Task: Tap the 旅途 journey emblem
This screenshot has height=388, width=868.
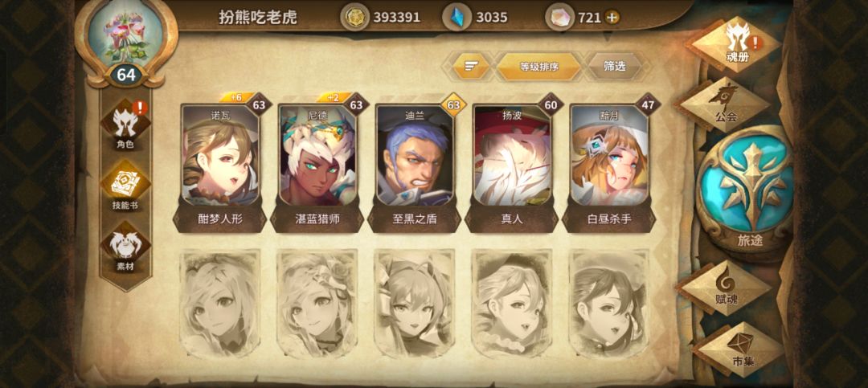Action: (744, 190)
